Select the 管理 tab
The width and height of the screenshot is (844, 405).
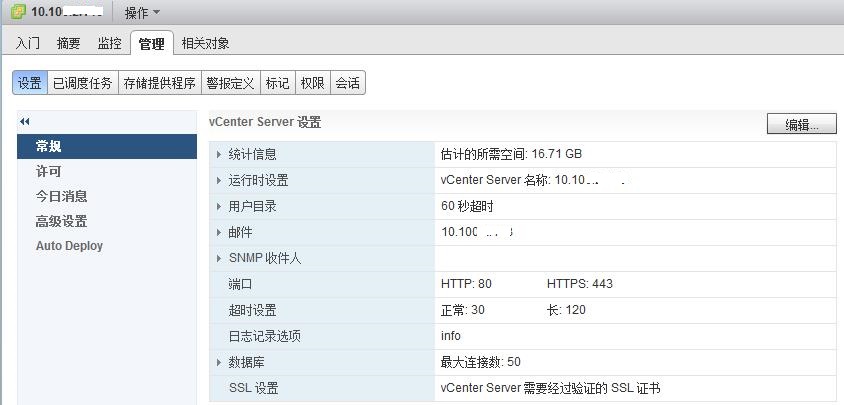coord(152,44)
